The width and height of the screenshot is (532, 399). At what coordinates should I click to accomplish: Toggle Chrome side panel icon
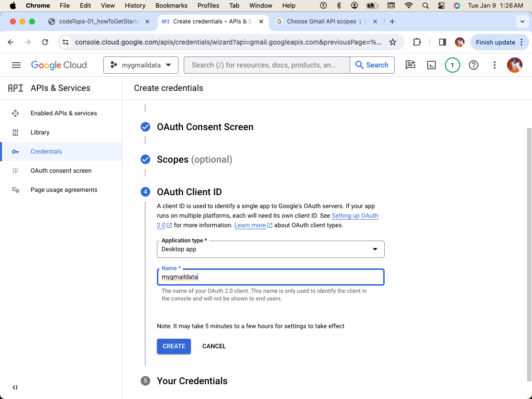click(442, 42)
